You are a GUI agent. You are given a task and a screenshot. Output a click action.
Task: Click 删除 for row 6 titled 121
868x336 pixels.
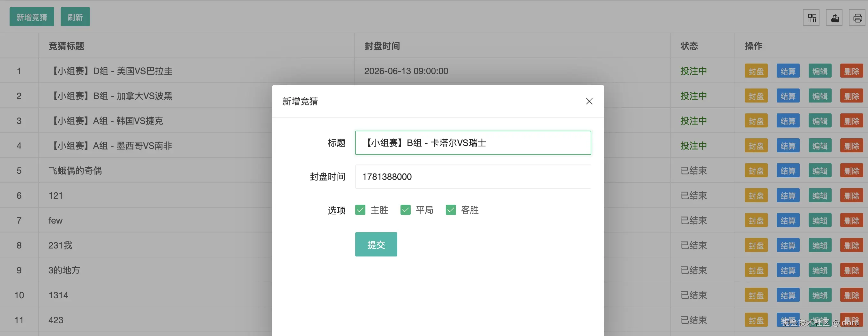[x=852, y=195]
